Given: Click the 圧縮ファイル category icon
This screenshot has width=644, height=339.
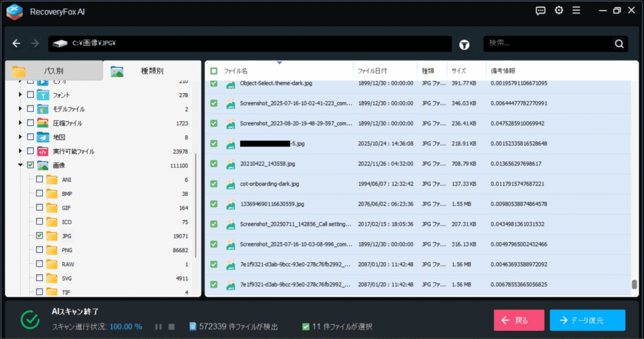Looking at the screenshot, I should [x=43, y=123].
